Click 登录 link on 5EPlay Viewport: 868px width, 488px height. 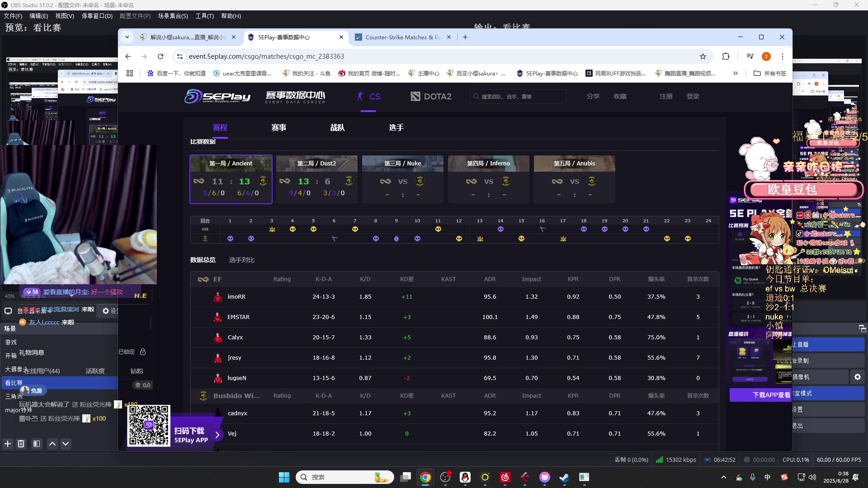click(x=693, y=96)
